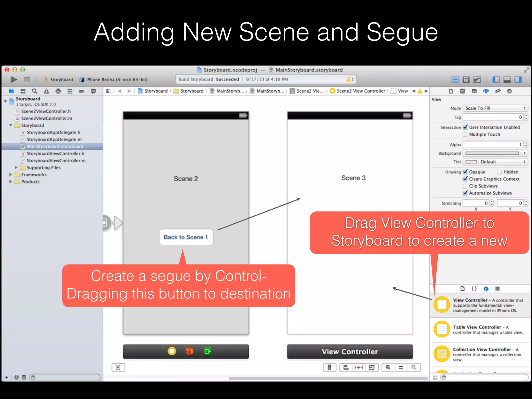This screenshot has height=399, width=532.
Task: Click the Tint color well
Action: click(x=471, y=162)
